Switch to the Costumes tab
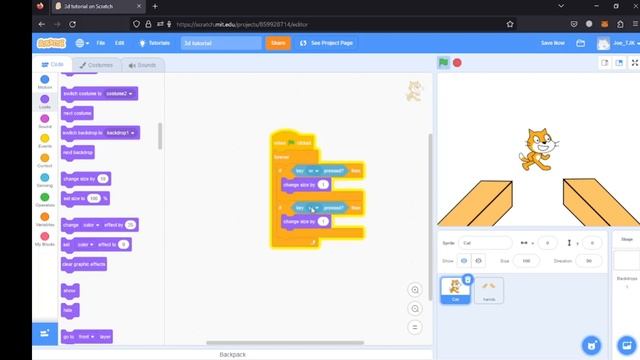Screen dimensions: 640x360 [x=96, y=65]
